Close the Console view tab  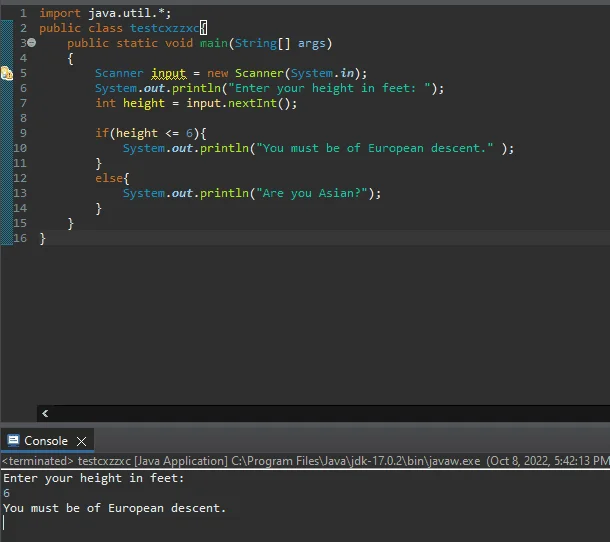(x=81, y=441)
